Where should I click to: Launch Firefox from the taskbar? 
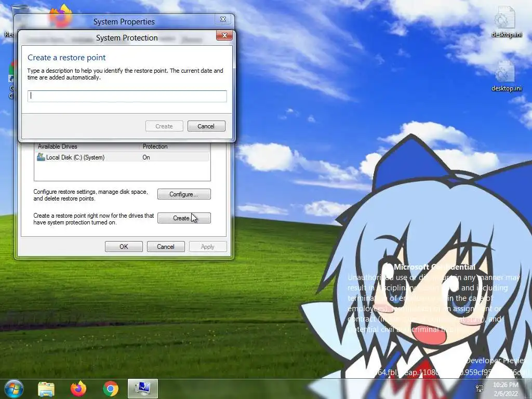pyautogui.click(x=78, y=389)
